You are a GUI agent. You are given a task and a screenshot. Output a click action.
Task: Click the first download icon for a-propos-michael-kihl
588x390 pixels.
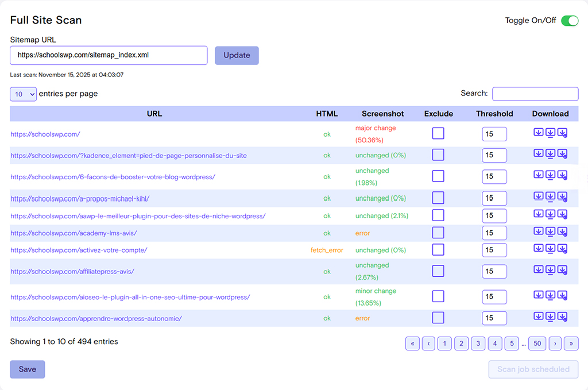coord(539,198)
